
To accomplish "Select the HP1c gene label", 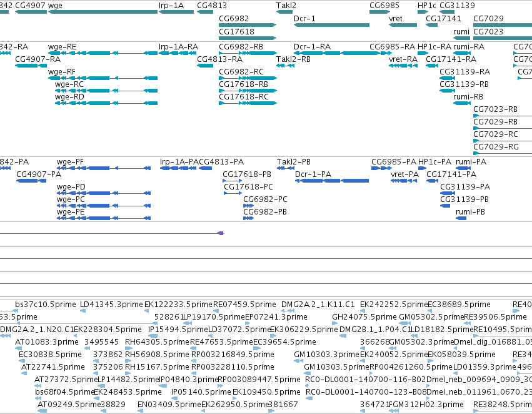I will pos(426,6).
